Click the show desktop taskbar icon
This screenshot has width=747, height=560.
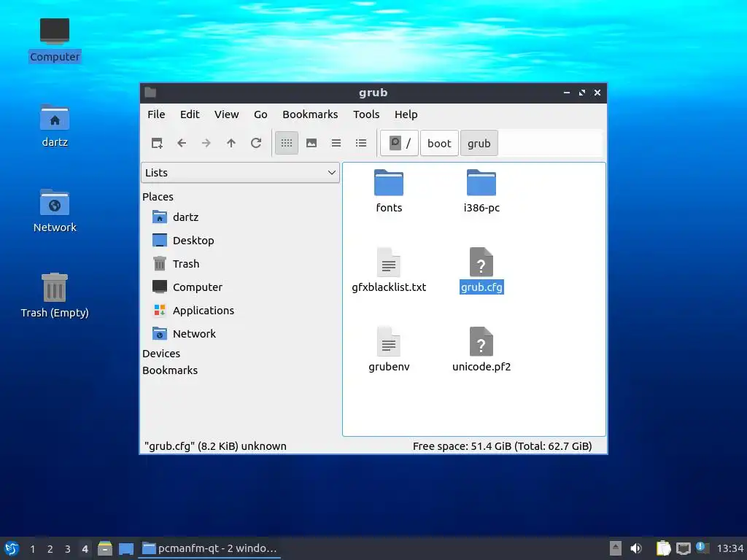pos(126,548)
